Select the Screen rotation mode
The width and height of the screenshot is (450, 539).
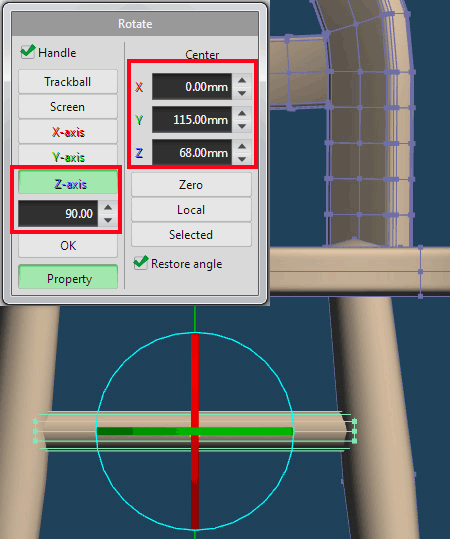point(68,107)
